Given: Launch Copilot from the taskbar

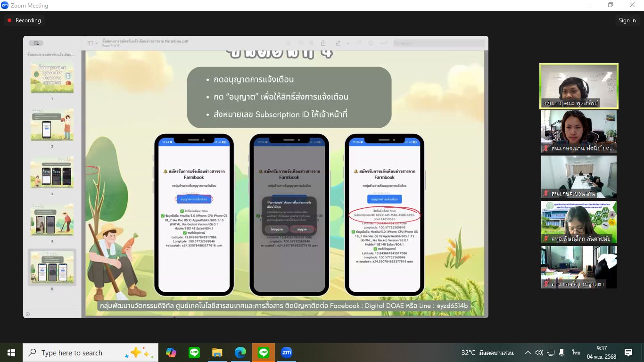Looking at the screenshot, I should [x=171, y=353].
